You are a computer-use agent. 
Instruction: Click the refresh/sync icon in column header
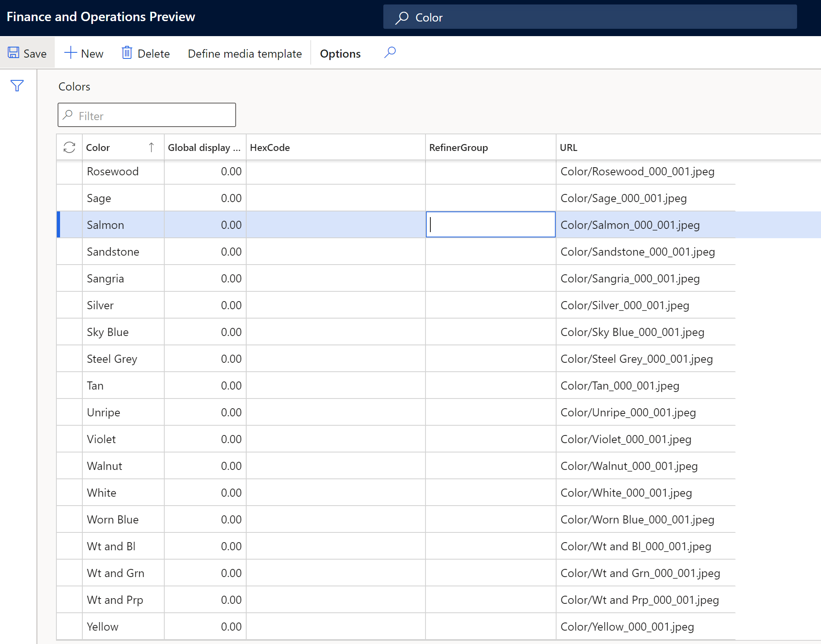[x=69, y=146]
